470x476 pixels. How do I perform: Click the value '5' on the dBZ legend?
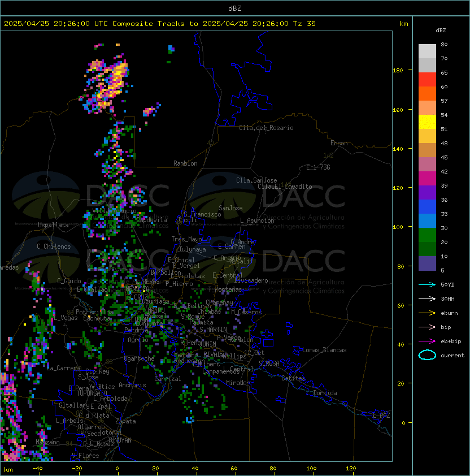[x=442, y=270]
